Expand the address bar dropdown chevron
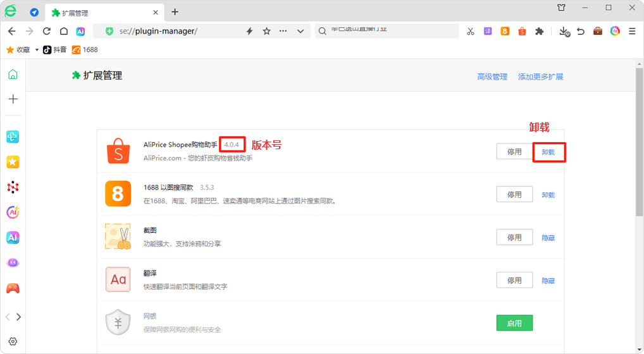Screen dimensions: 644x354 coord(300,31)
